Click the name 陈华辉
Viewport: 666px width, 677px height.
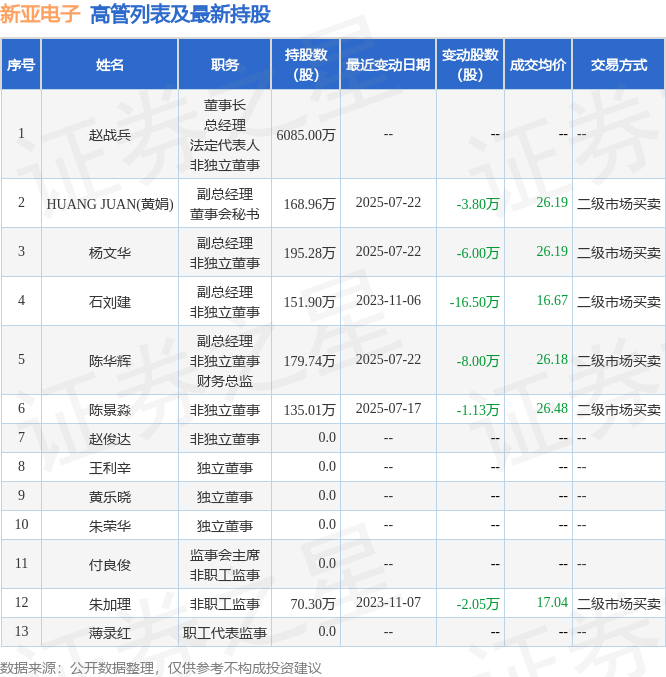[x=110, y=361]
